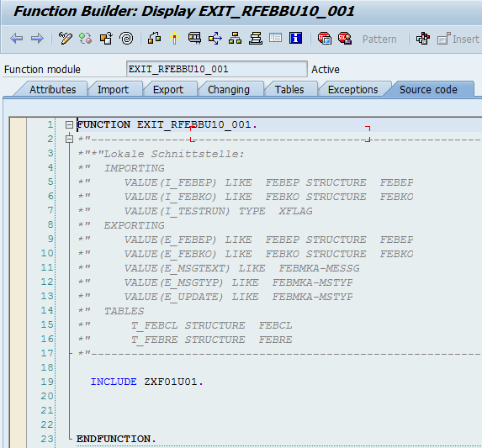This screenshot has height=448, width=482.
Task: Collapse the comment block on line 2
Action: point(69,139)
